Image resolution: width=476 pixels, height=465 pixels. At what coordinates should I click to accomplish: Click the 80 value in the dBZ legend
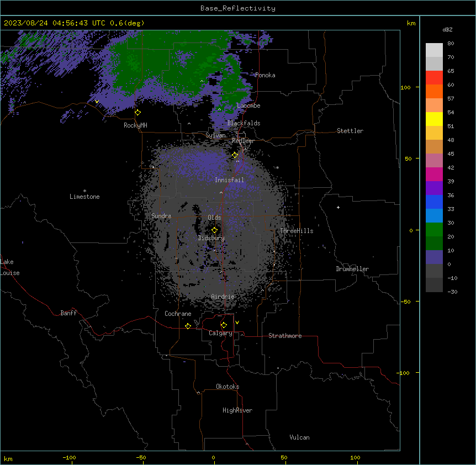tap(451, 44)
